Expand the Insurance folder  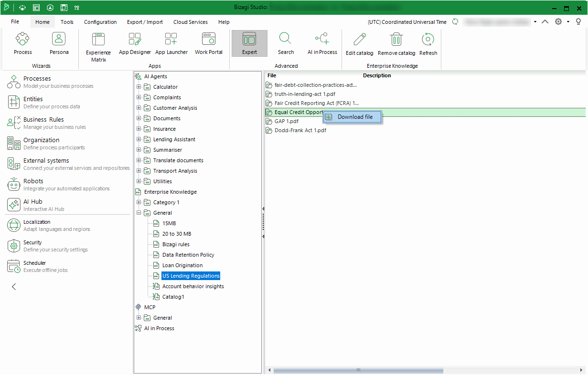pyautogui.click(x=139, y=129)
